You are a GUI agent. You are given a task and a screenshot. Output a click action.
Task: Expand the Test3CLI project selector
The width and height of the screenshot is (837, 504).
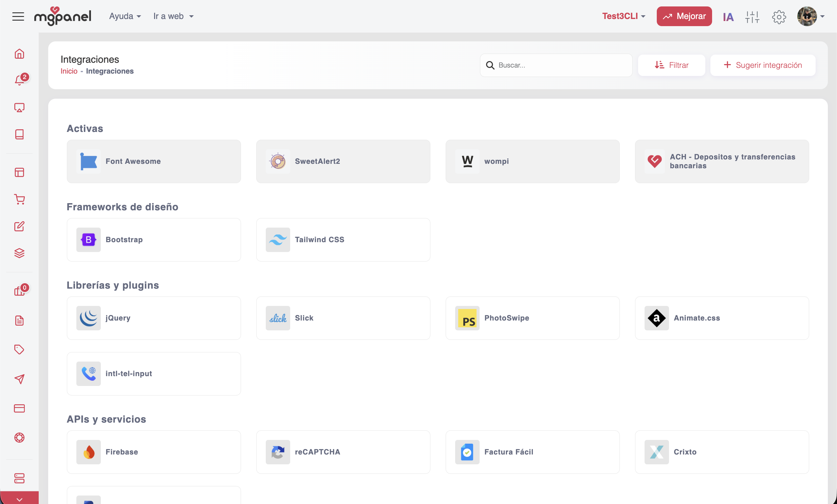tap(623, 16)
